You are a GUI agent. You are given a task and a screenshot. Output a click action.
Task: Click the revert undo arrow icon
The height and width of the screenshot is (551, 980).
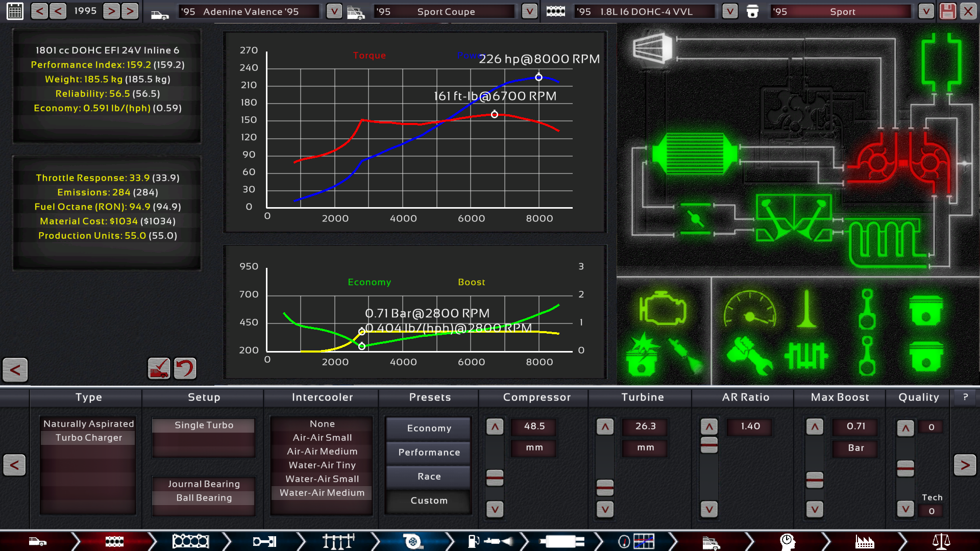click(185, 368)
